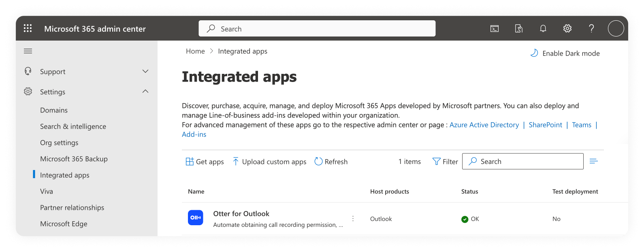Open the Filter options
This screenshot has height=252, width=644.
tap(445, 162)
